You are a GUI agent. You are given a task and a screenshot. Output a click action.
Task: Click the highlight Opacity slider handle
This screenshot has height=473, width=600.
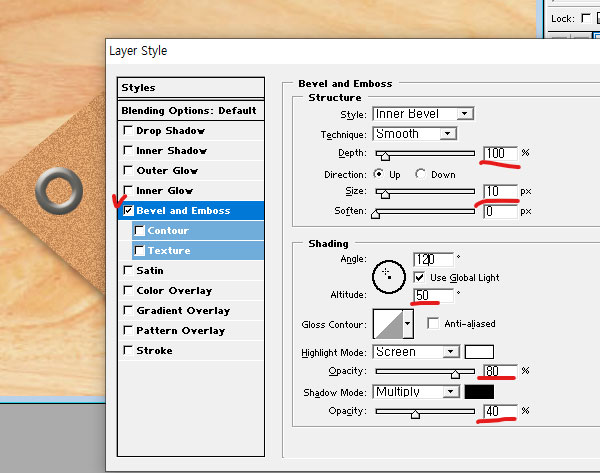tap(455, 374)
